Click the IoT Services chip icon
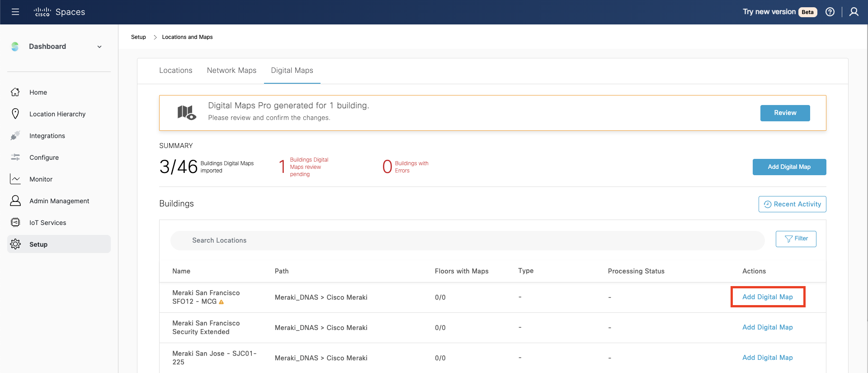868x373 pixels. 15,223
